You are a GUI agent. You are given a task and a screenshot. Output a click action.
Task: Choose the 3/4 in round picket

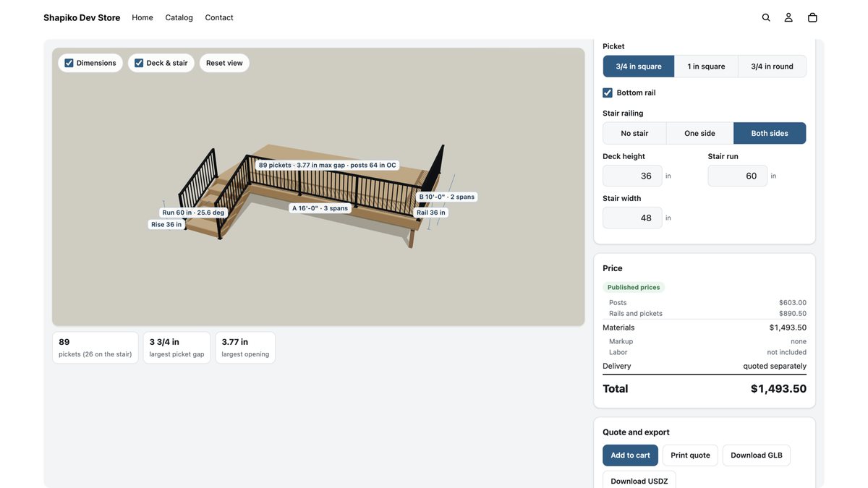tap(772, 67)
